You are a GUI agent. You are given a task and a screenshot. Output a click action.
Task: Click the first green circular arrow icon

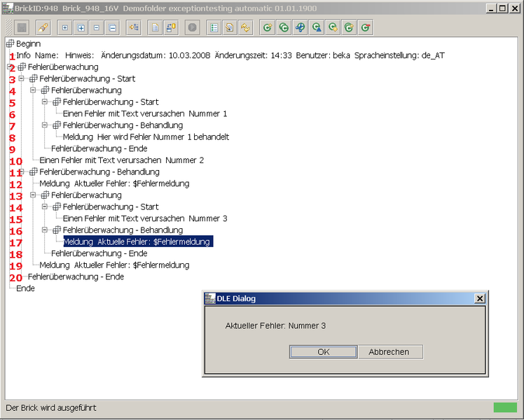(x=267, y=27)
